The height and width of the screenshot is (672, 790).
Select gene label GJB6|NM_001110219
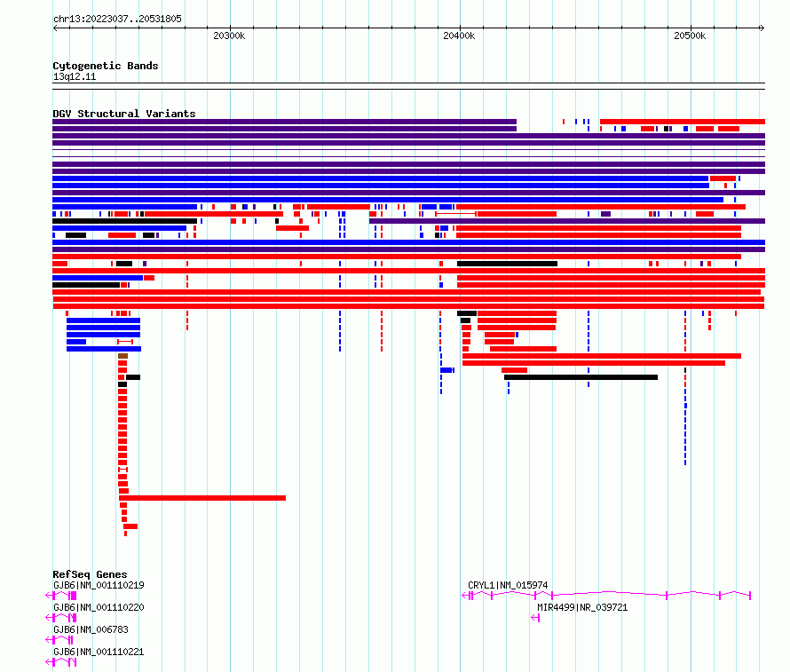pos(99,585)
